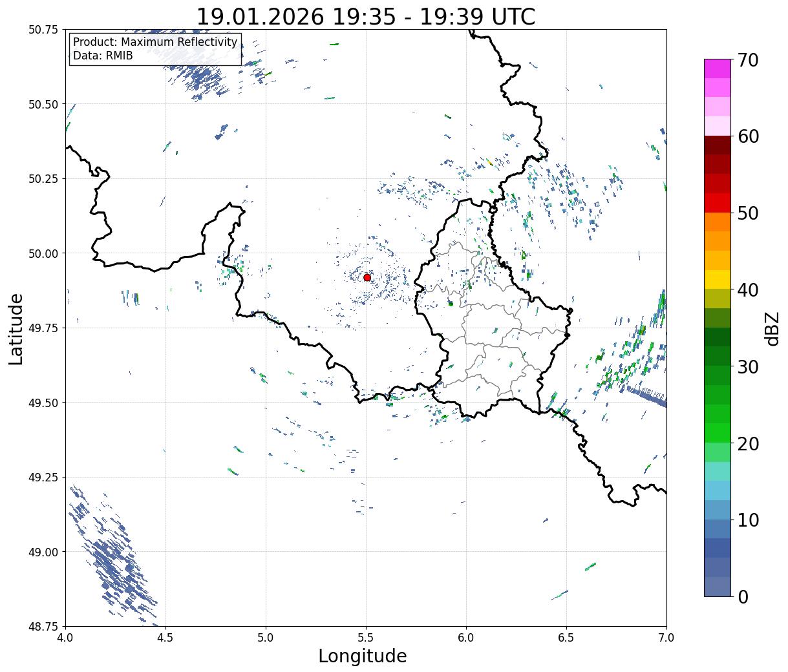This screenshot has height=672, width=788.
Task: Click the colorbar tick label 60
Action: (748, 136)
